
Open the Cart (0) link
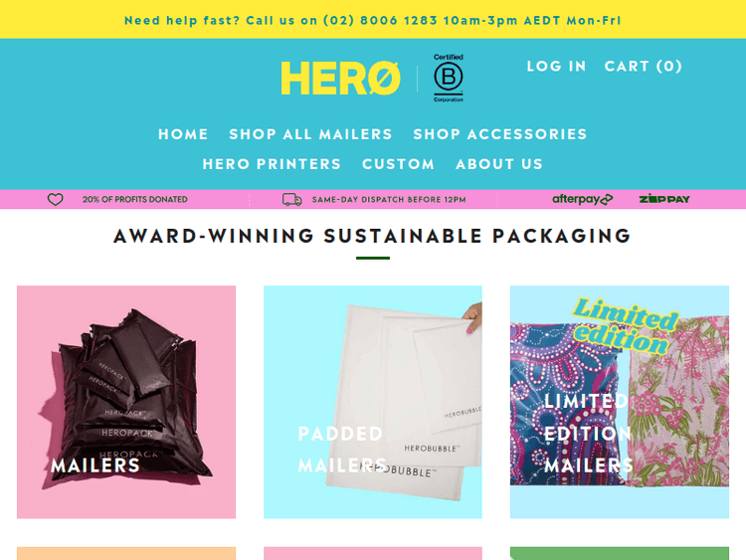pyautogui.click(x=644, y=66)
